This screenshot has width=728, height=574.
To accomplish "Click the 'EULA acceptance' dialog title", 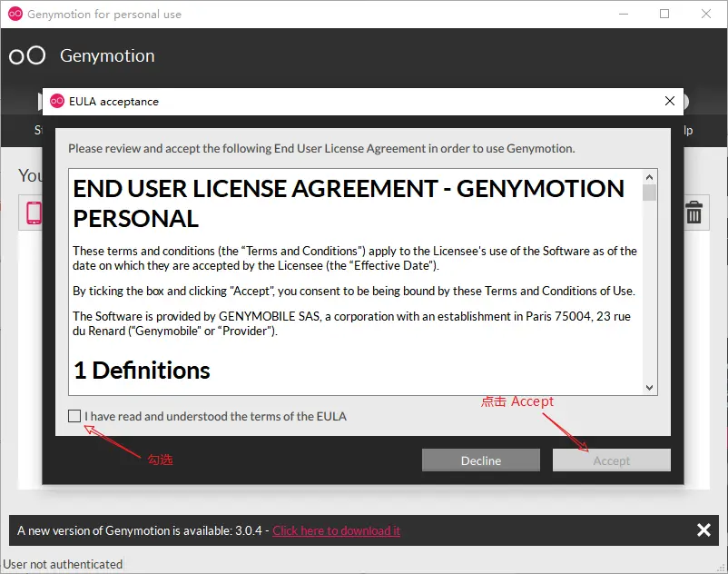I will coord(113,102).
